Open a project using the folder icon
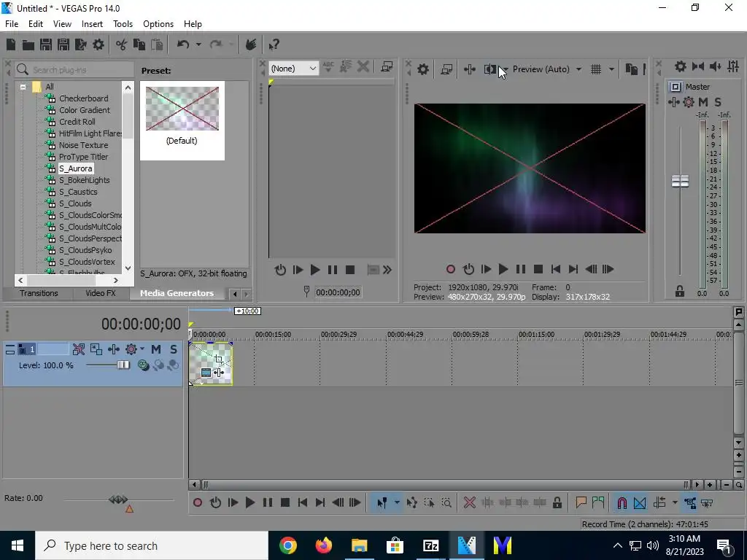This screenshot has height=560, width=747. point(28,44)
